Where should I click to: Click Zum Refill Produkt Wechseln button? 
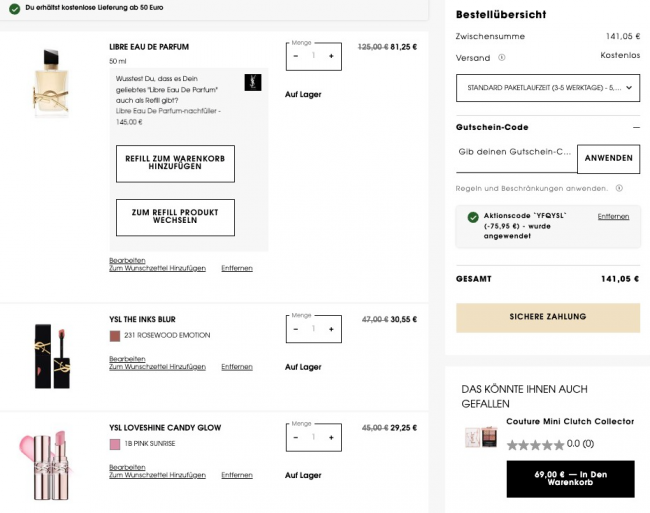pos(175,217)
